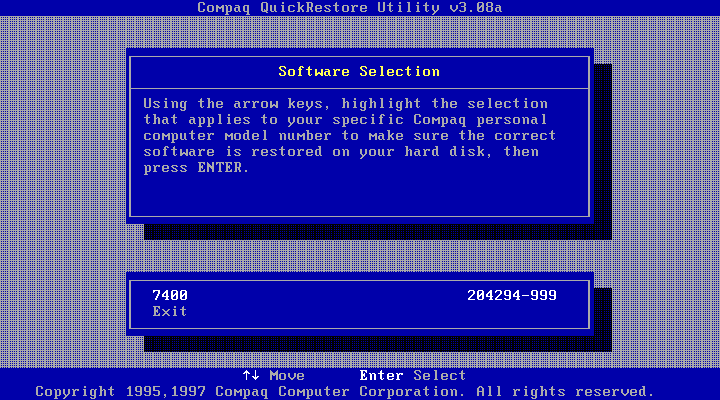Choose the Exit option in the list
Viewport: 720px width, 400px height.
tap(170, 311)
